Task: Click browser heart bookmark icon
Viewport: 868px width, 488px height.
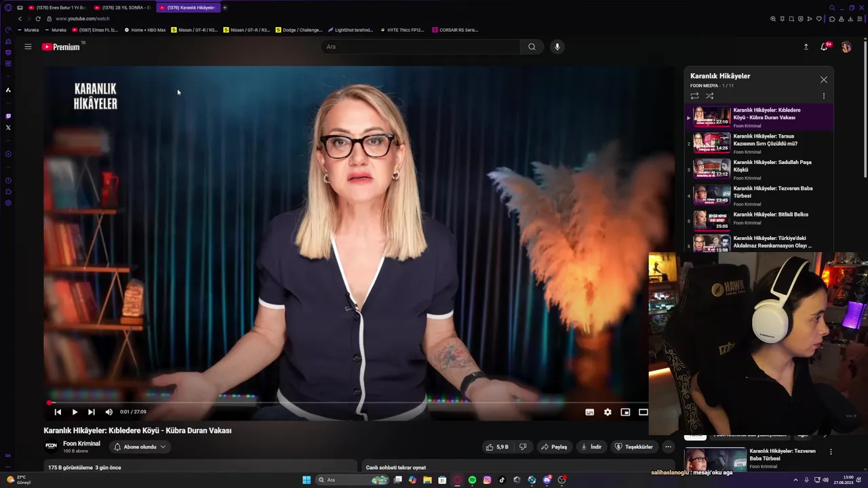Action: click(x=818, y=19)
